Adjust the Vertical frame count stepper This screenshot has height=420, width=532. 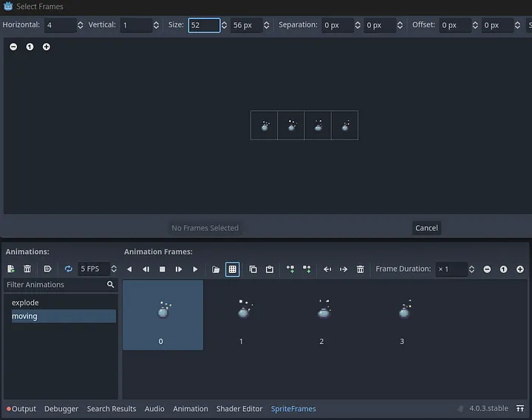(156, 25)
